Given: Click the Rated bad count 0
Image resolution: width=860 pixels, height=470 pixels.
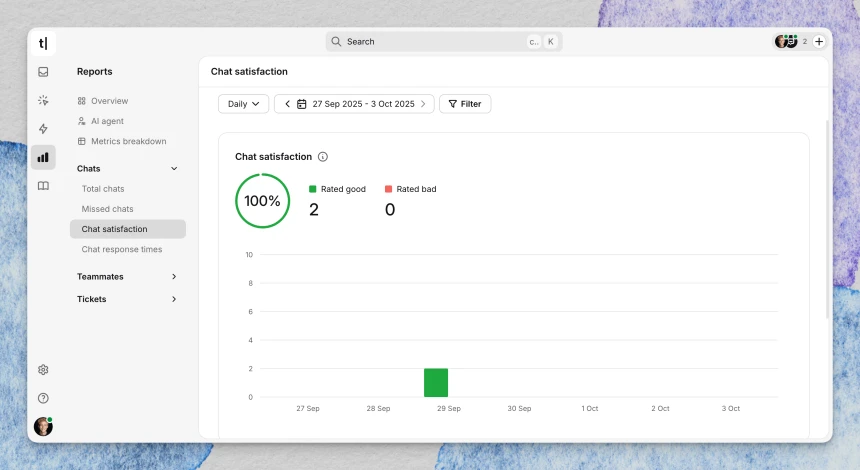Looking at the screenshot, I should pos(390,209).
